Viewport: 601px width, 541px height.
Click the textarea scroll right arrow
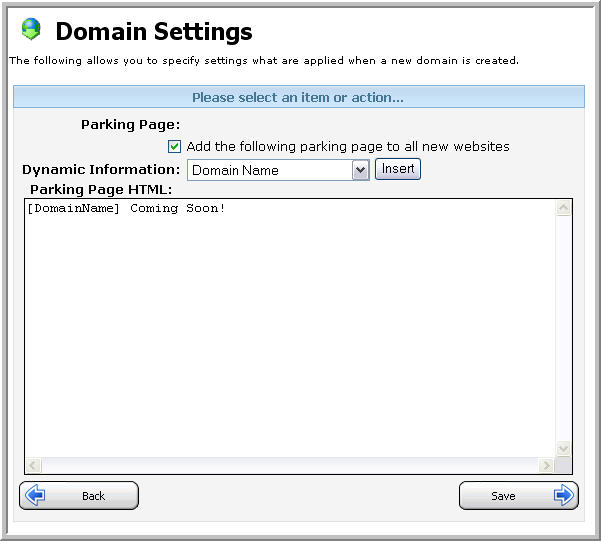coord(546,465)
